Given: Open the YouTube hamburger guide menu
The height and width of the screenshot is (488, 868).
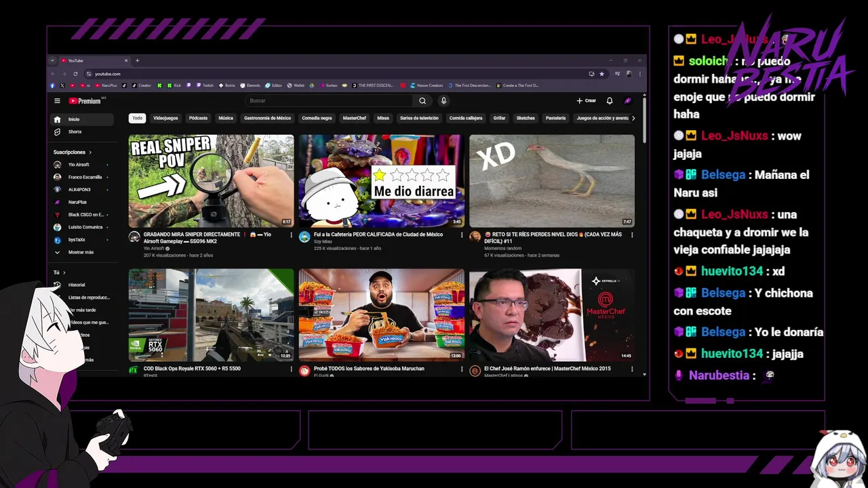Looking at the screenshot, I should [58, 101].
